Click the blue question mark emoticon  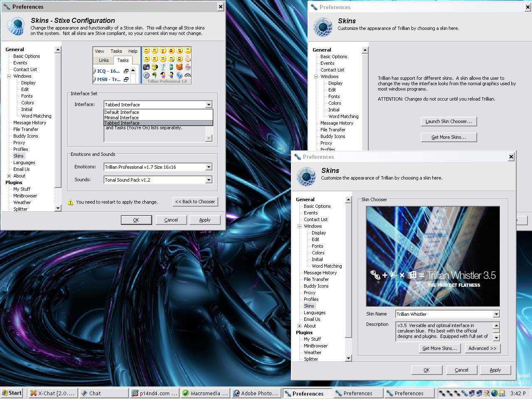pos(180,75)
